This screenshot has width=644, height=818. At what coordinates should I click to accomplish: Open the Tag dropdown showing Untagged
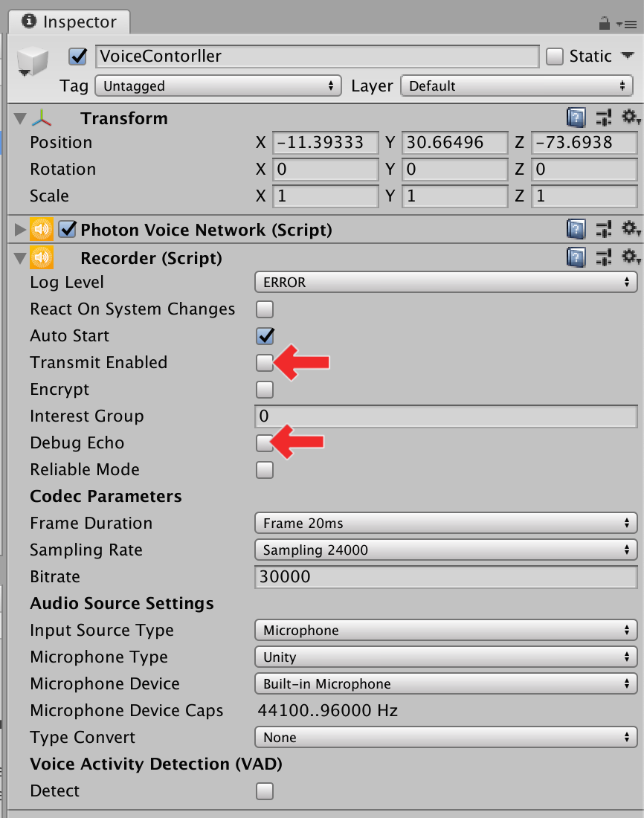click(x=218, y=86)
